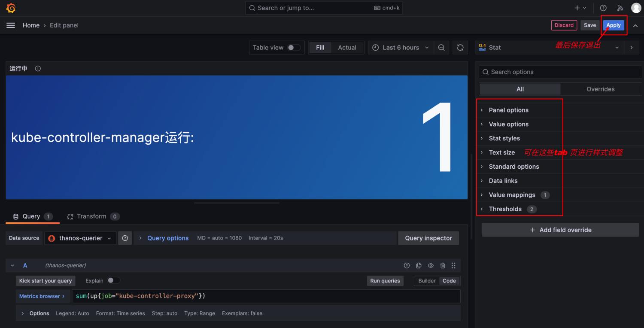The width and height of the screenshot is (644, 328).
Task: Click the 运行中 panel title
Action: (x=18, y=69)
